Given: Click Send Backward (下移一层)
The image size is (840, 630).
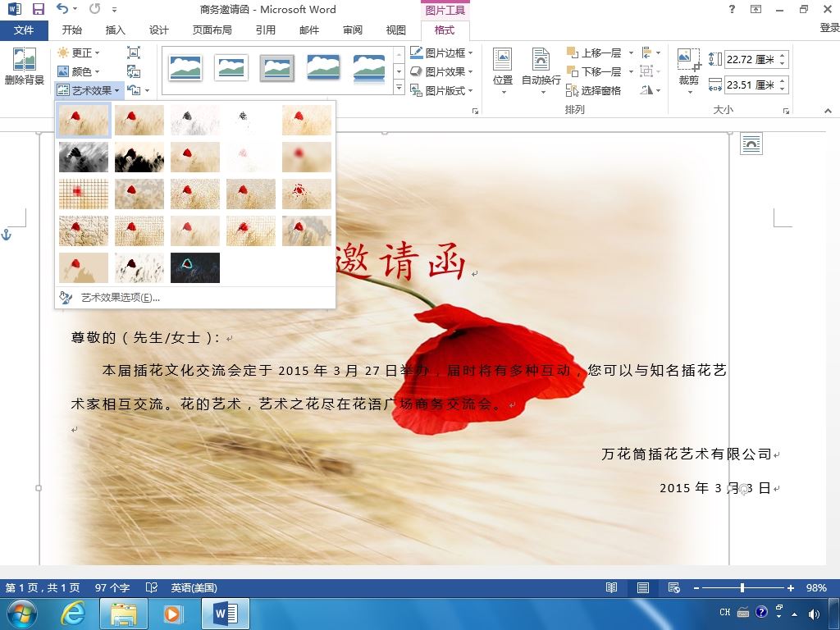Looking at the screenshot, I should [594, 71].
